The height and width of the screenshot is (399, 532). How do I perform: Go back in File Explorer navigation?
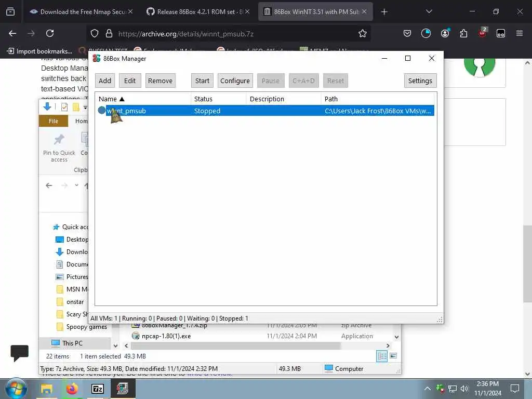pyautogui.click(x=49, y=185)
